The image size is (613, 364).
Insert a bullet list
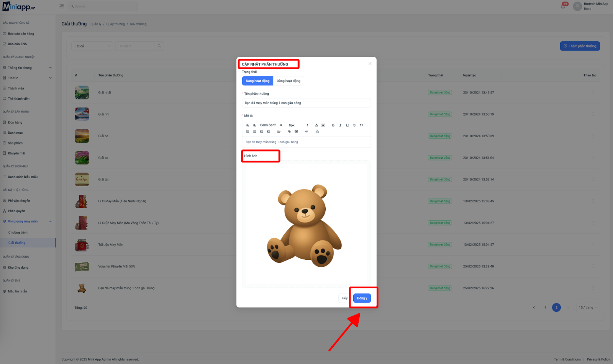[x=254, y=131]
